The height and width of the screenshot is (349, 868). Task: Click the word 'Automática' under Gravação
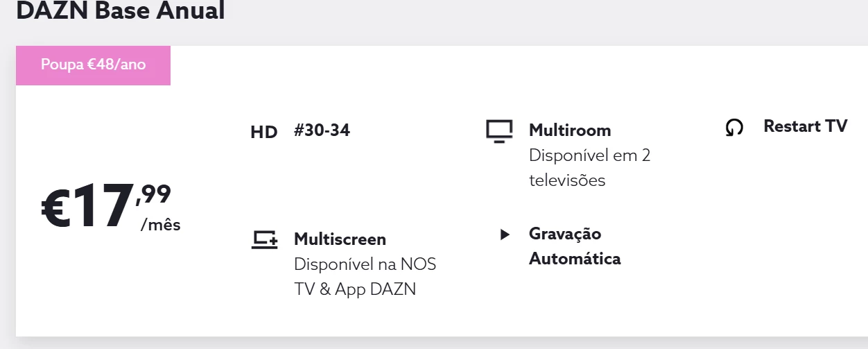coord(574,259)
